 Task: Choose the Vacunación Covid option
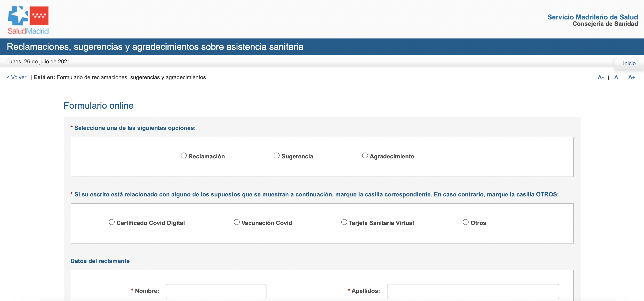coord(237,222)
